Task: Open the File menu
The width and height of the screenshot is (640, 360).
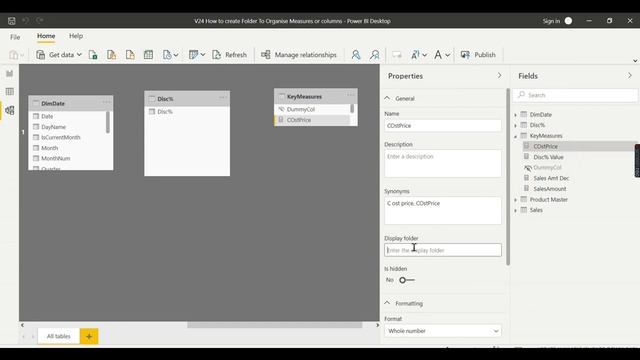Action: click(15, 37)
